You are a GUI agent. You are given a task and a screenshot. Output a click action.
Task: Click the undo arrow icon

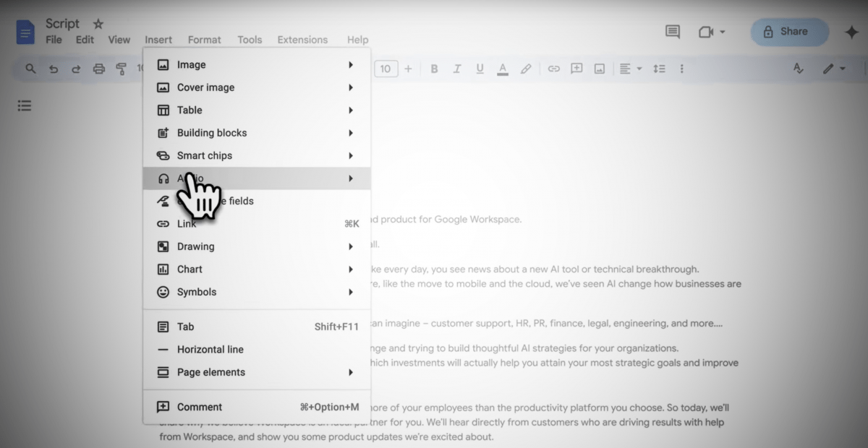(54, 69)
